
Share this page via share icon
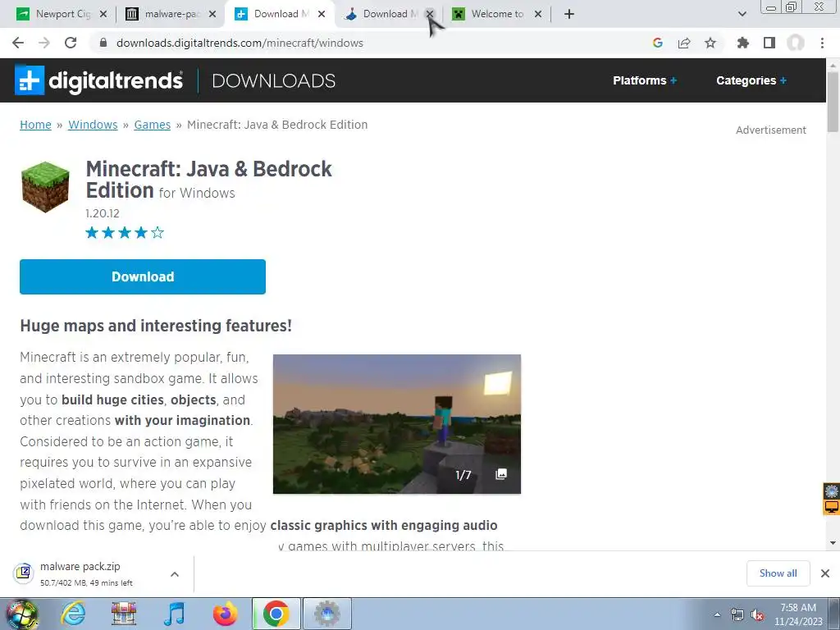pyautogui.click(x=684, y=43)
